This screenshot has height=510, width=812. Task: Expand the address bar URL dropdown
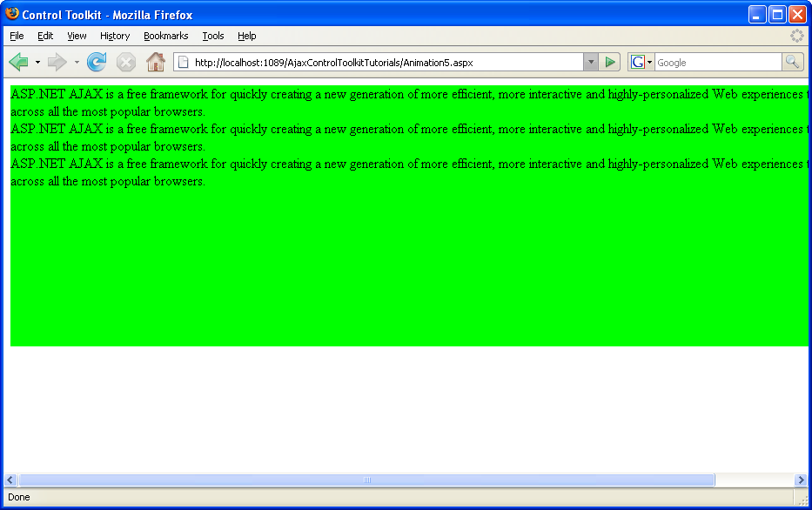(x=591, y=62)
